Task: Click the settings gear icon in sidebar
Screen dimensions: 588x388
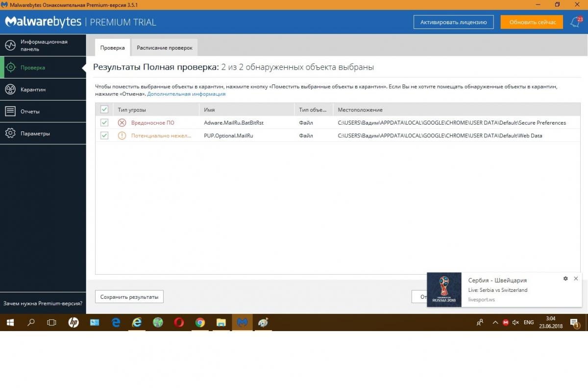Action: coord(10,133)
